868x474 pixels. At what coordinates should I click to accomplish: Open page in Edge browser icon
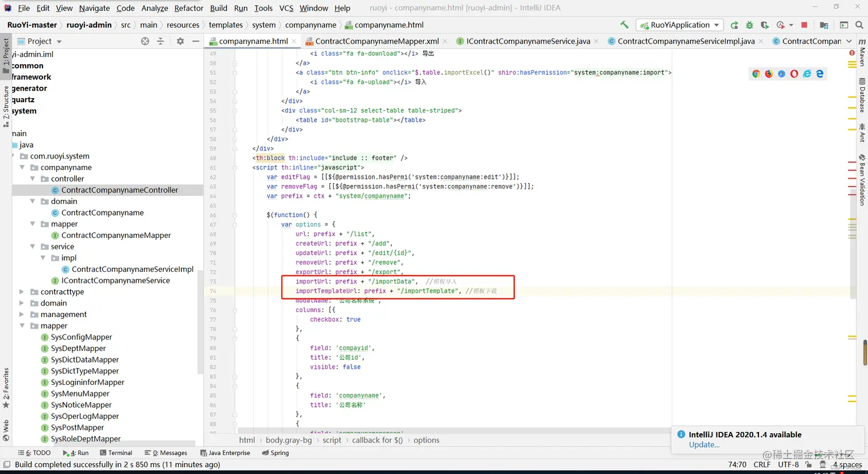tap(820, 74)
